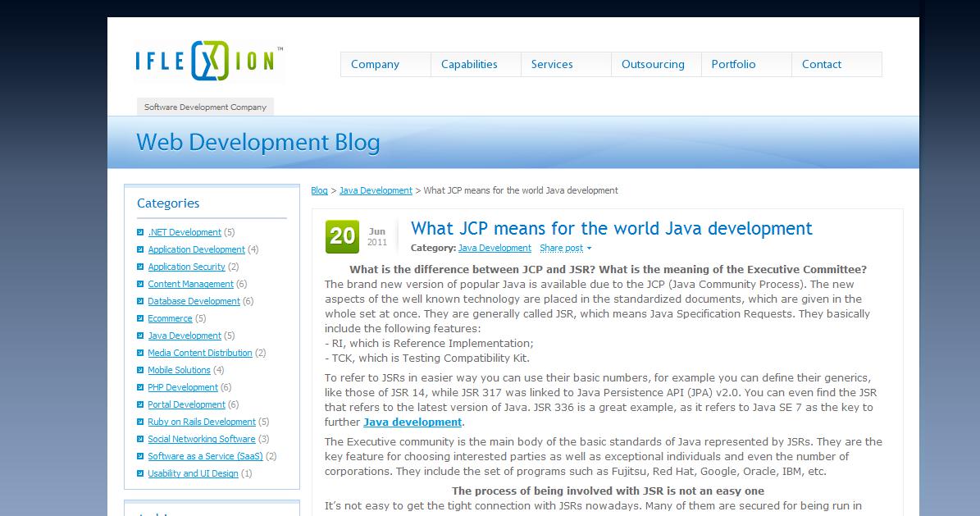Open the Company menu
The image size is (980, 516).
pos(385,65)
